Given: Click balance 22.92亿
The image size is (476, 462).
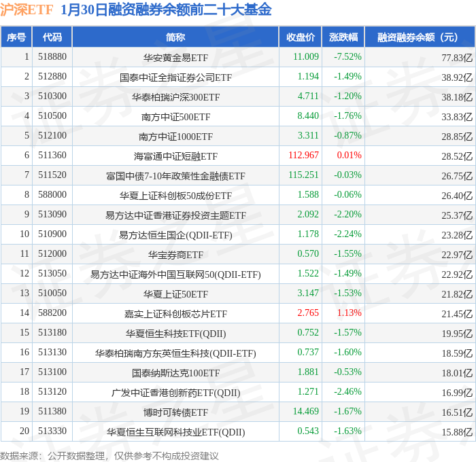Looking at the screenshot, I should pyautogui.click(x=457, y=274).
